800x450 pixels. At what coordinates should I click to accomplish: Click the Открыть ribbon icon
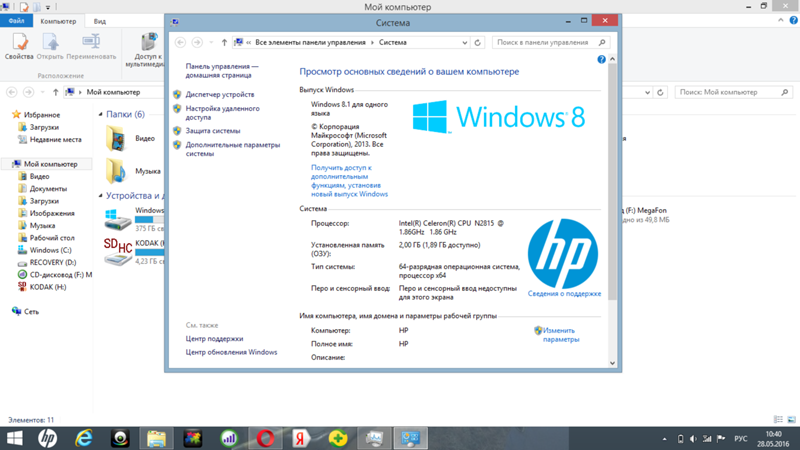[x=50, y=47]
